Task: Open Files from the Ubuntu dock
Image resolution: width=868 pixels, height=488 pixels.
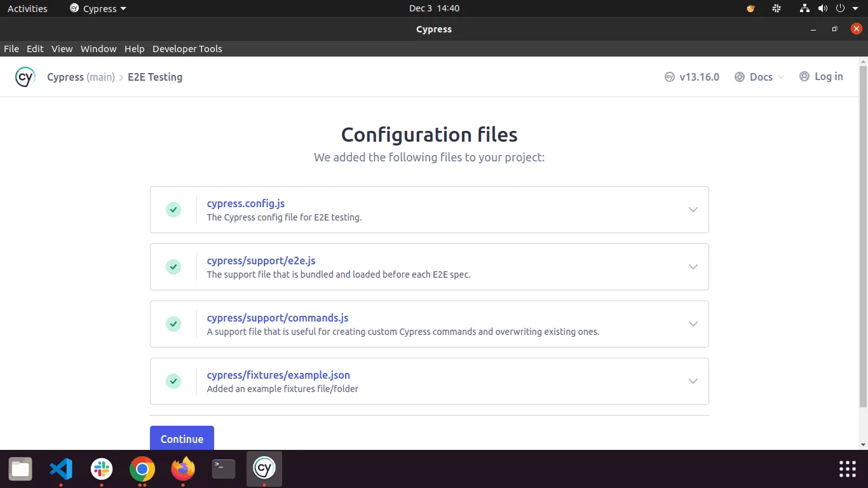Action: [20, 470]
